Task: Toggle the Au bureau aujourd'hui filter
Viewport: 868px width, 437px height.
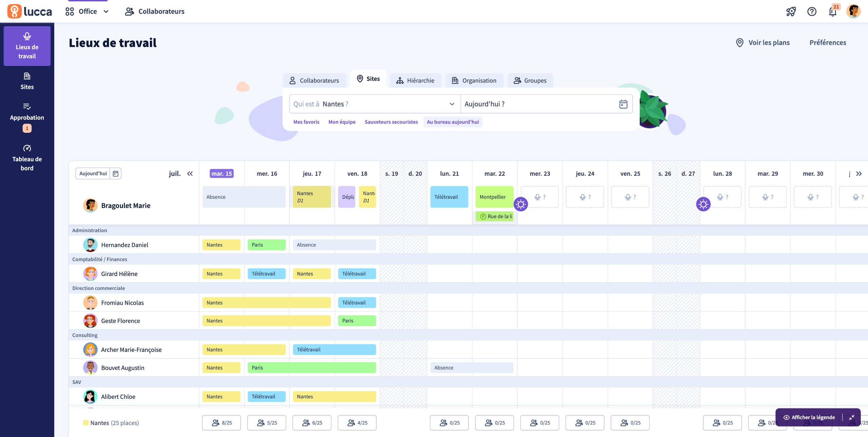Action: pyautogui.click(x=453, y=122)
